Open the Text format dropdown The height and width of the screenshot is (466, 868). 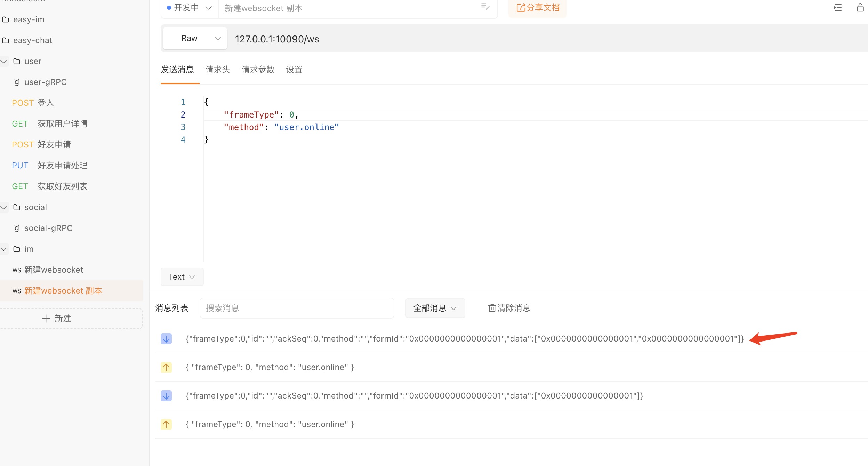point(182,277)
